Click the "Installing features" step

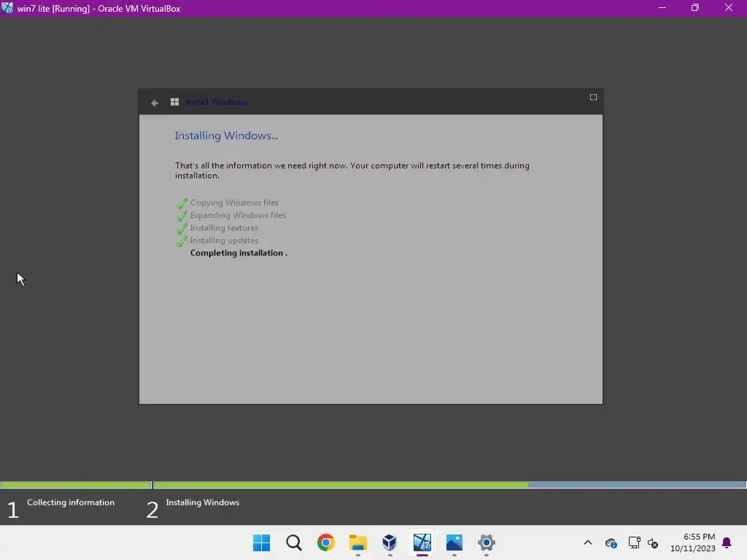point(225,227)
